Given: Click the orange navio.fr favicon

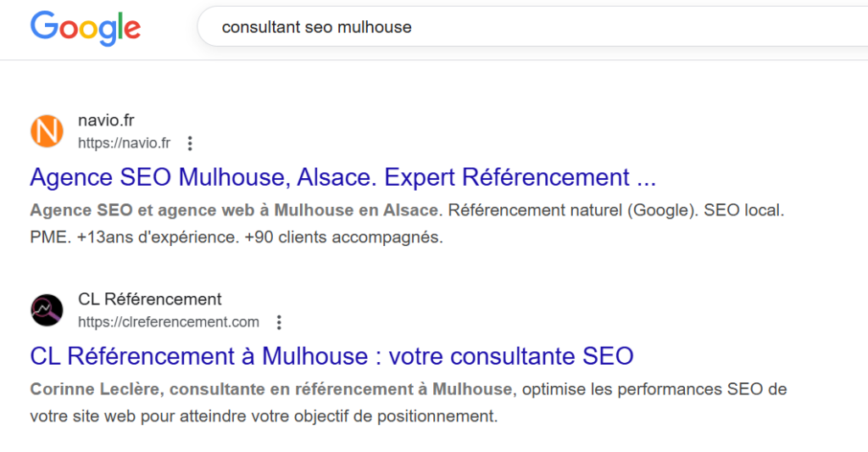Looking at the screenshot, I should pos(47,131).
